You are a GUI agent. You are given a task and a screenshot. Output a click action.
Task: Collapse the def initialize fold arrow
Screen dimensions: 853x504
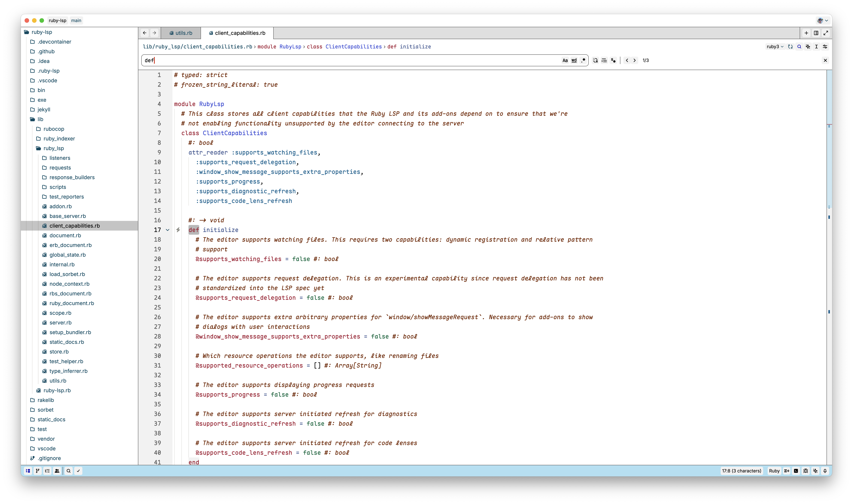pos(168,230)
